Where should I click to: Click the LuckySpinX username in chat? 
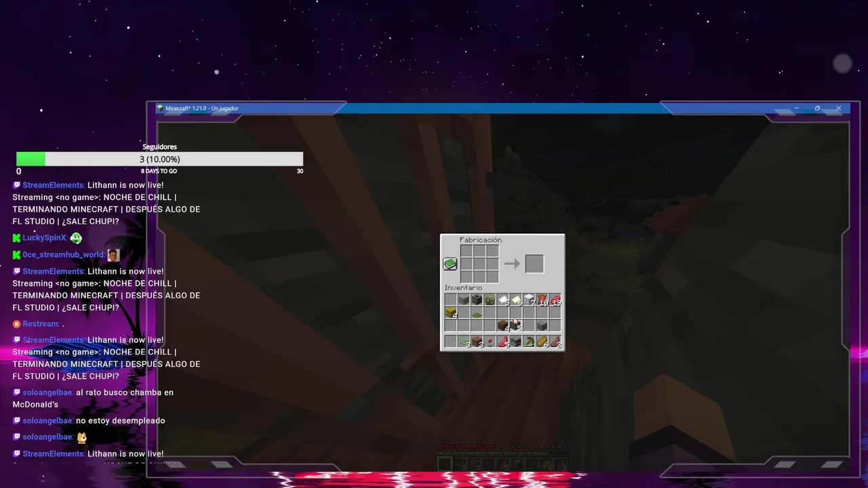44,238
